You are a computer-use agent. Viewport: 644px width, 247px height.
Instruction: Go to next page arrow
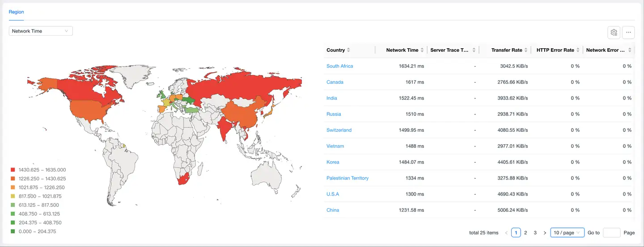[545, 233]
